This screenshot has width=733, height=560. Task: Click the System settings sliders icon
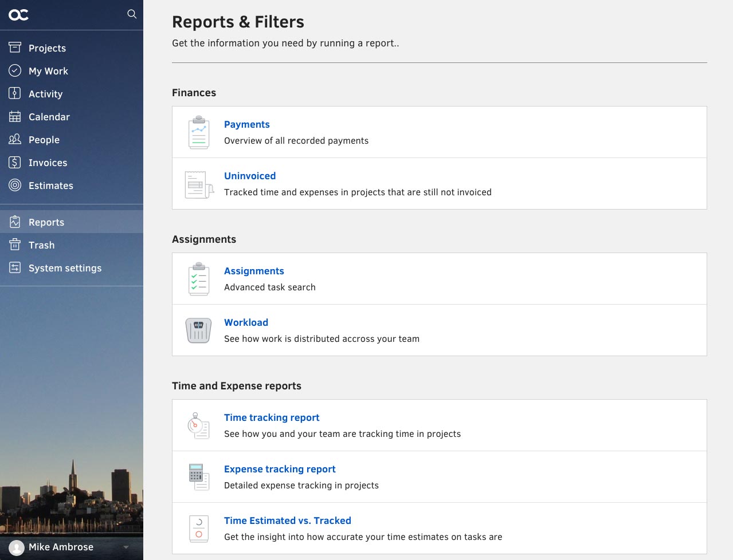15,267
